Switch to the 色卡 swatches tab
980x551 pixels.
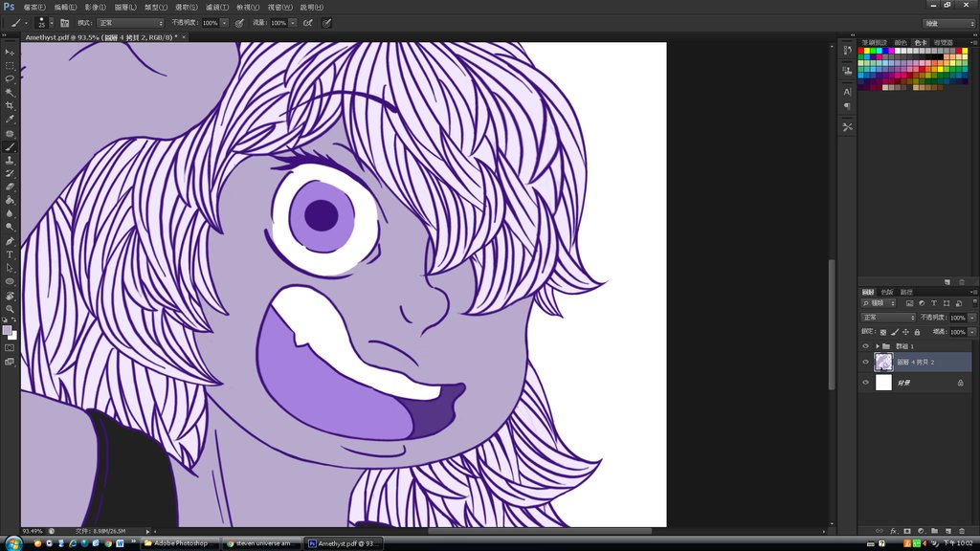click(920, 43)
